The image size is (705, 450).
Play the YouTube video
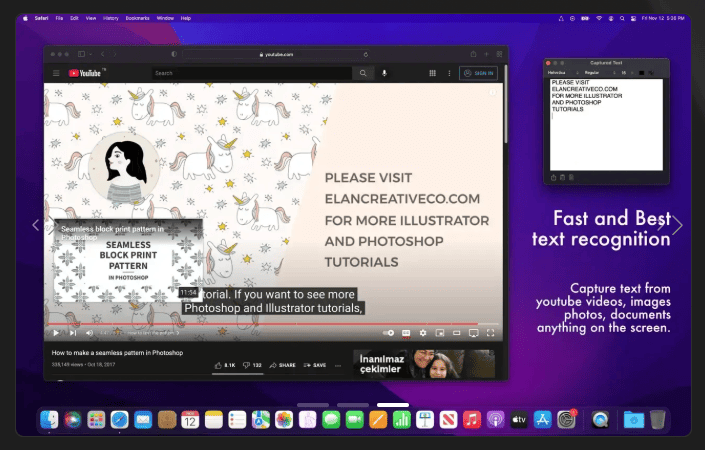click(56, 333)
